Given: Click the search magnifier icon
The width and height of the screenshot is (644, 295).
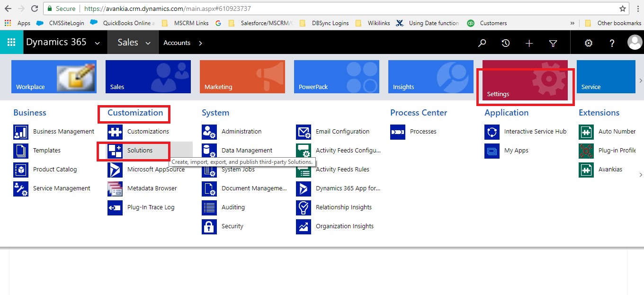Looking at the screenshot, I should point(482,43).
